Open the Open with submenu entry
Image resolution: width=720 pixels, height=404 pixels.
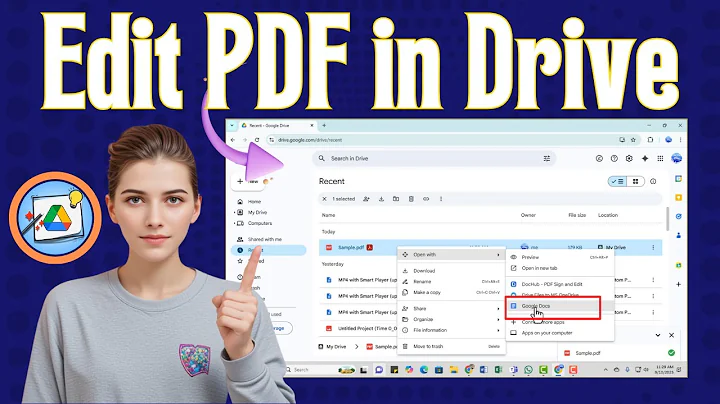pyautogui.click(x=451, y=254)
